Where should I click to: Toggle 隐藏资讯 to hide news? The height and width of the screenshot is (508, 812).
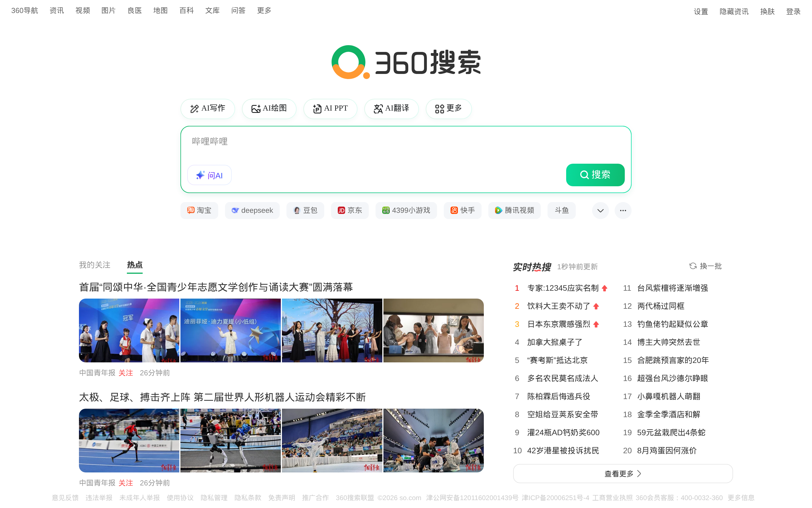pos(734,11)
